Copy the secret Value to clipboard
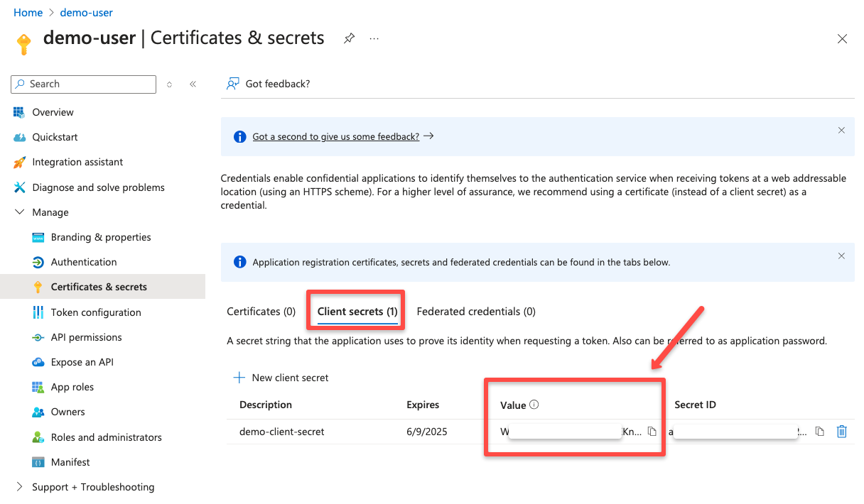This screenshot has height=504, width=864. point(652,431)
